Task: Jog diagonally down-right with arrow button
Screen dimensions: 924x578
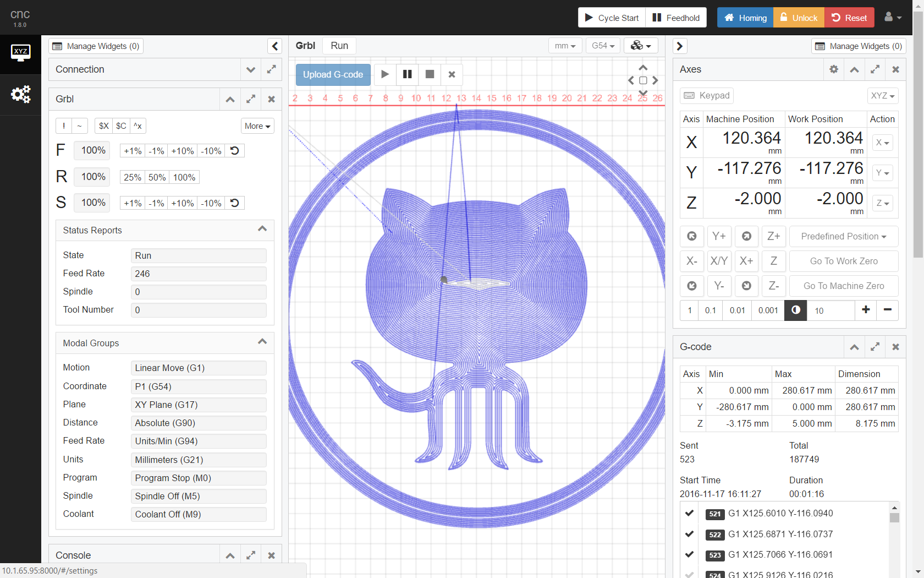Action: click(x=746, y=286)
